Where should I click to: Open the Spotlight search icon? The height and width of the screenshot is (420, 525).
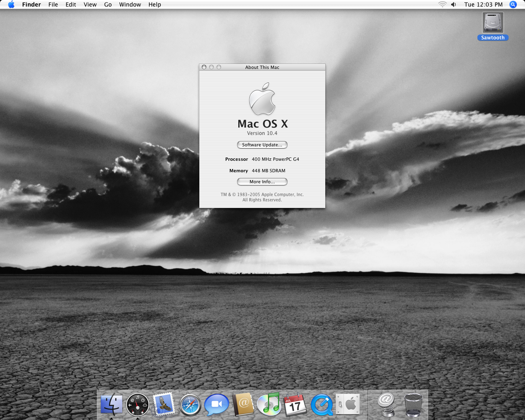point(513,5)
